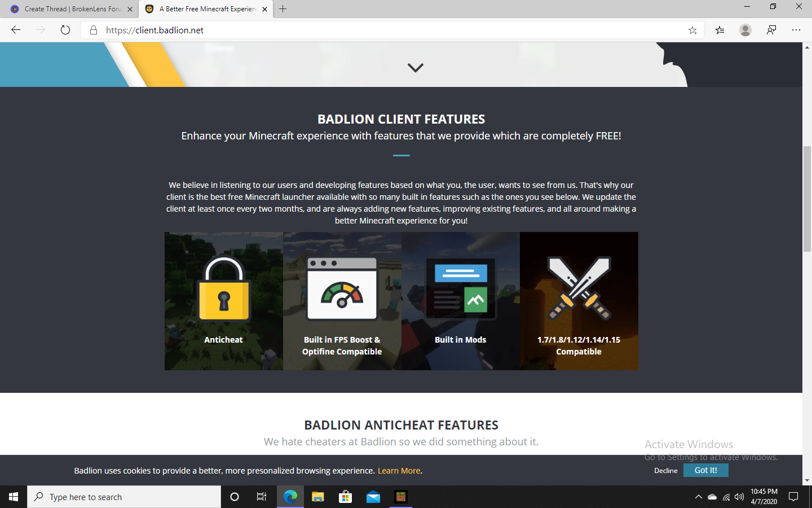Click the Anticheat padlock icon
The image size is (812, 508).
224,289
